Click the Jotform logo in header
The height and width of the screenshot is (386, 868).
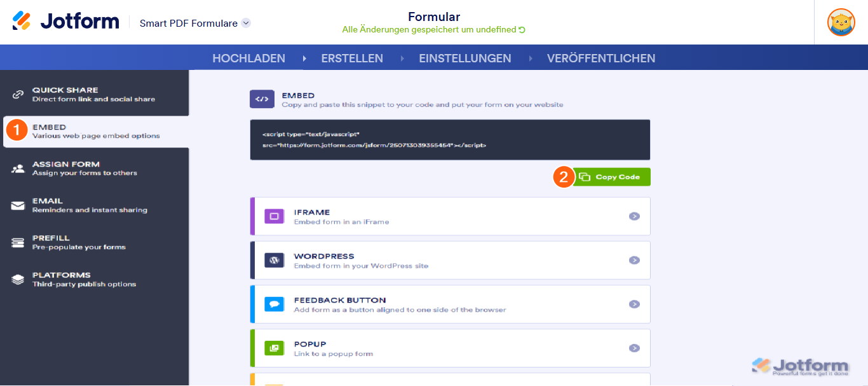coord(65,21)
